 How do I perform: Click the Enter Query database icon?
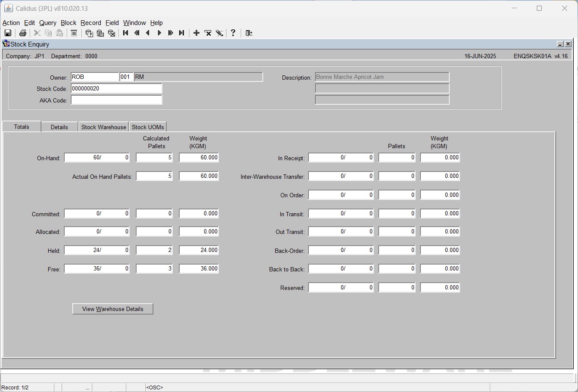tap(89, 33)
